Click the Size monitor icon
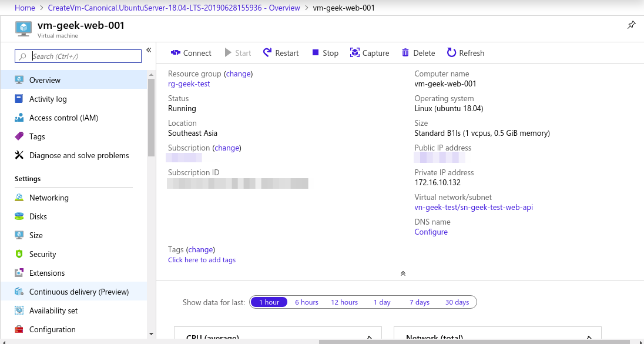This screenshot has height=344, width=644. click(19, 235)
